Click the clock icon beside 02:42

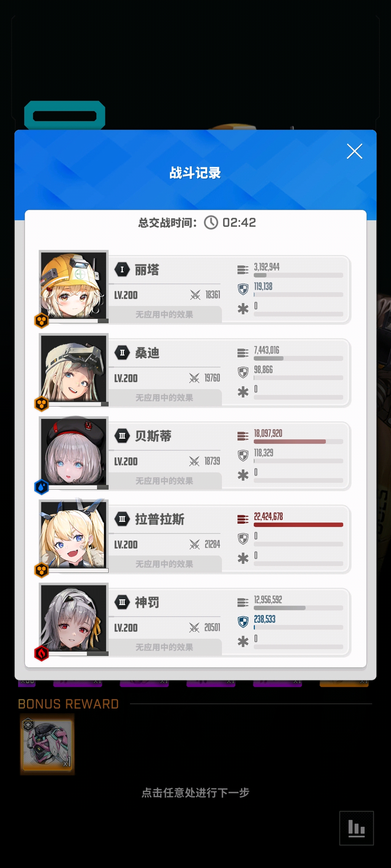[211, 222]
